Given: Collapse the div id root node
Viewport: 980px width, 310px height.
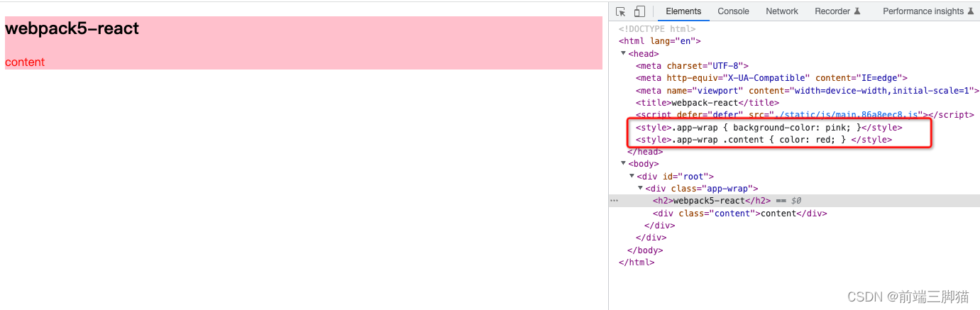Looking at the screenshot, I should (632, 177).
